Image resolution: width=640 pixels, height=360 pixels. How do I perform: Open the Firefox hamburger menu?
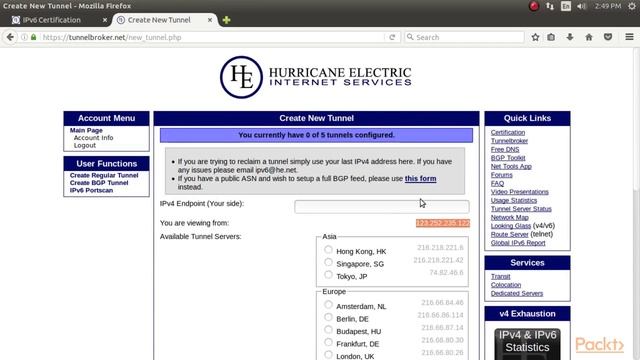(x=629, y=37)
